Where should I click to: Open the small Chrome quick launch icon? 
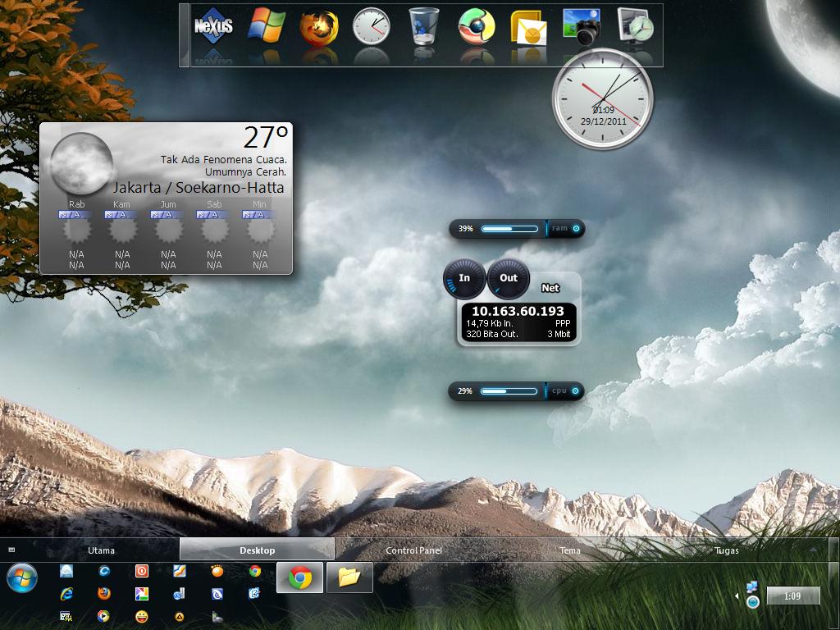coord(255,571)
